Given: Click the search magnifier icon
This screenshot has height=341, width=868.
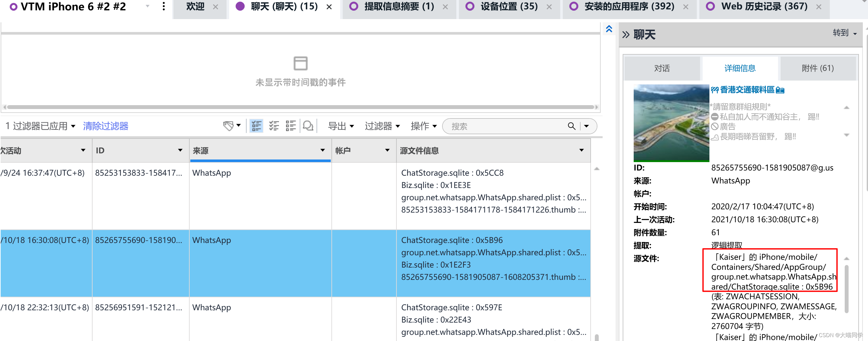Looking at the screenshot, I should [x=572, y=126].
